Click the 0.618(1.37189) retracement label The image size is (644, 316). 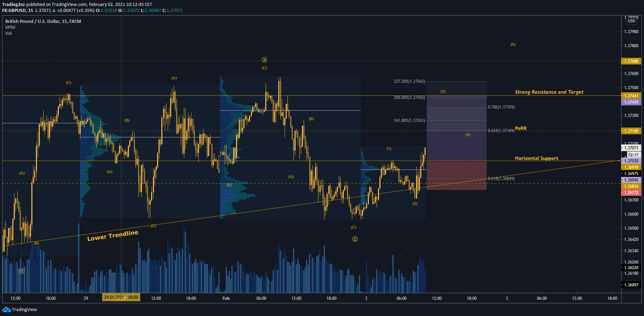(x=501, y=131)
